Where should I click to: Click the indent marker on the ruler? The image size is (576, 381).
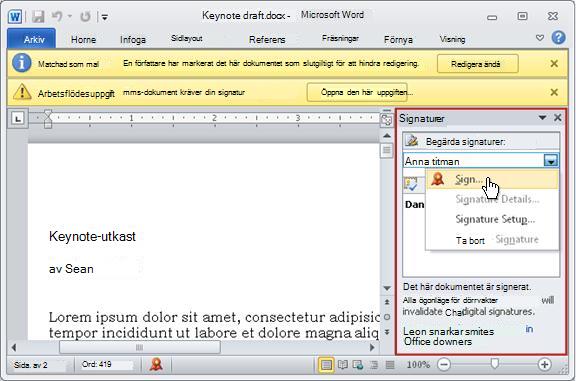(48, 118)
